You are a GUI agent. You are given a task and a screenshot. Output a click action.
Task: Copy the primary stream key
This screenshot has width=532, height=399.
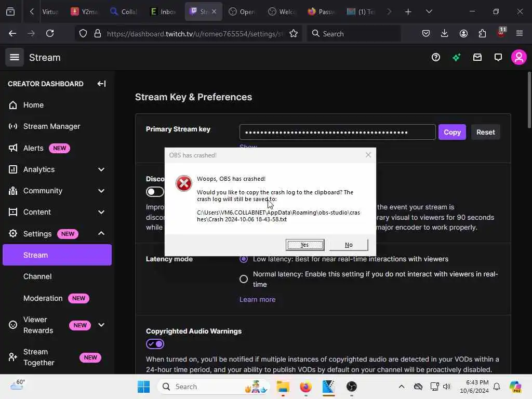point(453,132)
